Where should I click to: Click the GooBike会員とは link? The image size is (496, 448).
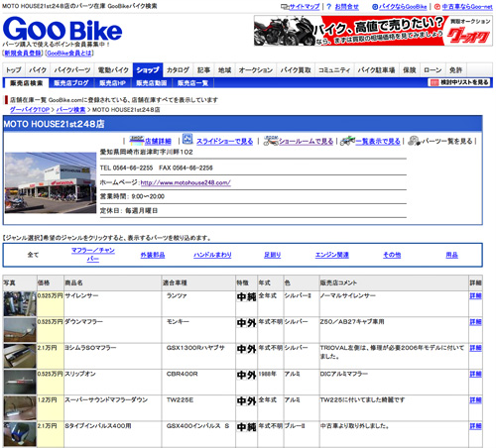click(x=69, y=53)
